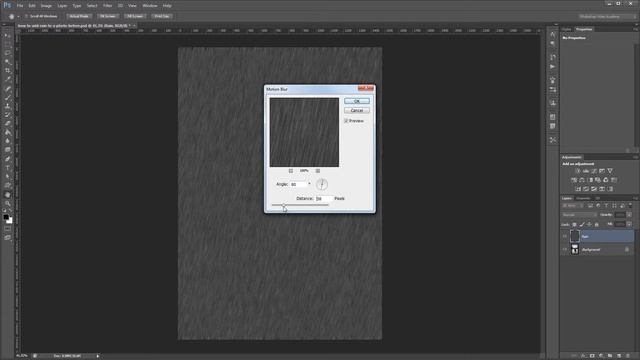Click the angle dial in Motion Blur
Screen dimensions: 640x360
click(x=322, y=184)
